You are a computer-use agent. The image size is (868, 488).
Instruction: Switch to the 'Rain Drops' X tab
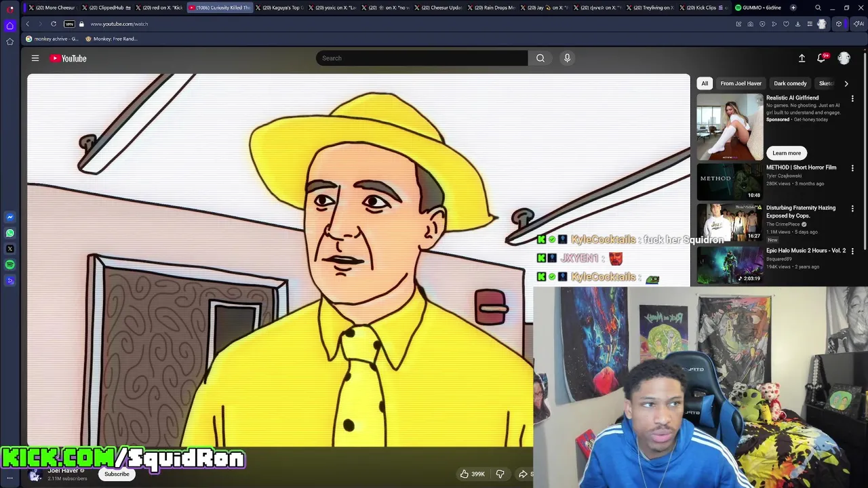(492, 7)
